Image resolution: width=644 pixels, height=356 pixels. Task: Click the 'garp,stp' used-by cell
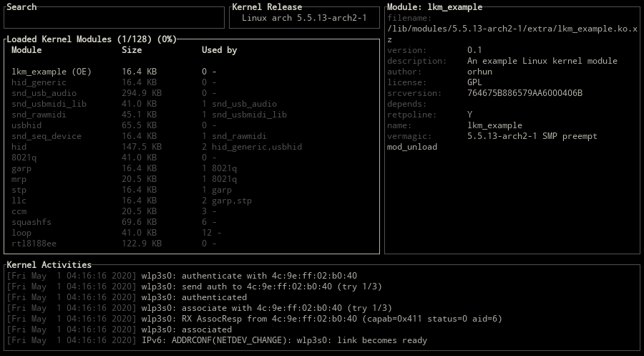tap(232, 201)
